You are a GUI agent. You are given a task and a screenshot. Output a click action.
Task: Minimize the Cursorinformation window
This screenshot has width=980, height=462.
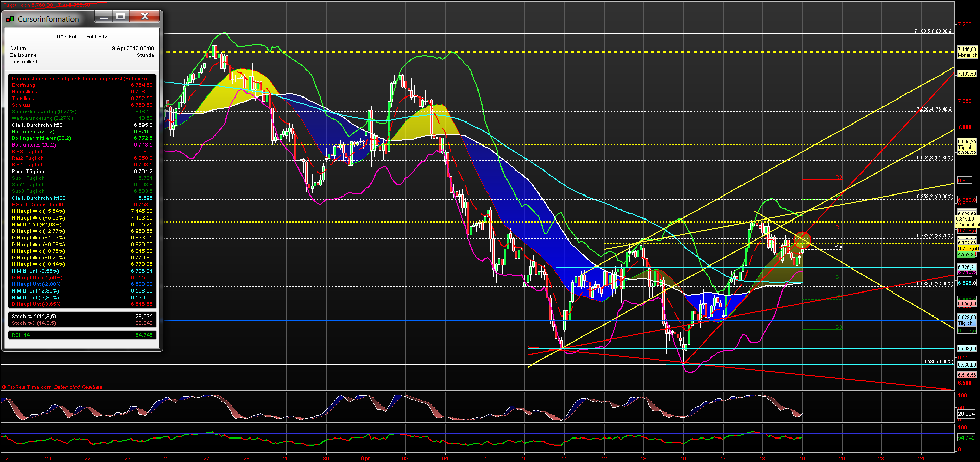coord(104,17)
